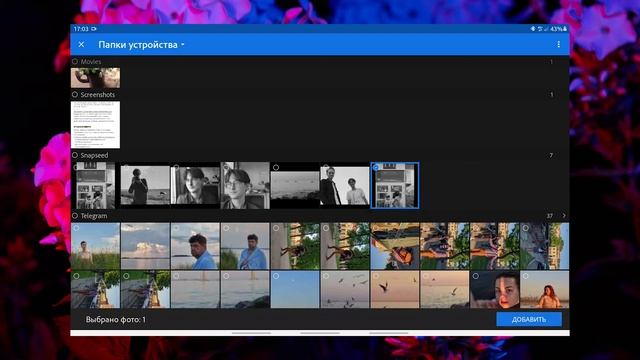This screenshot has height=360, width=640.
Task: Open the three-dot overflow menu
Action: pyautogui.click(x=558, y=44)
